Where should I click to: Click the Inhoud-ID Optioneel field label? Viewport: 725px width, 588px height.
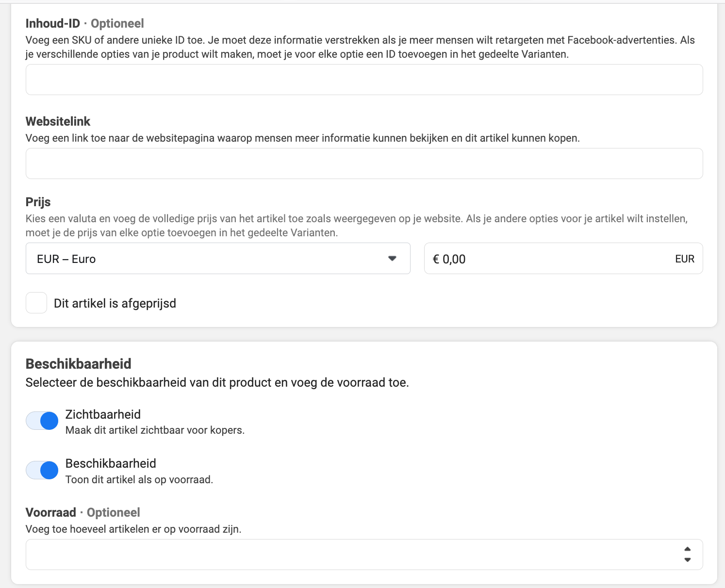coord(85,23)
